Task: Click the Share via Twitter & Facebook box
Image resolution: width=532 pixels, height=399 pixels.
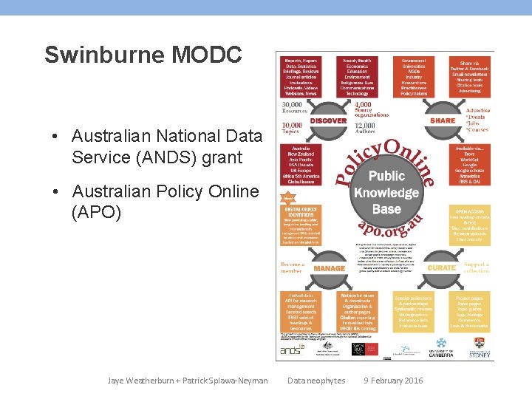Action: click(x=470, y=77)
